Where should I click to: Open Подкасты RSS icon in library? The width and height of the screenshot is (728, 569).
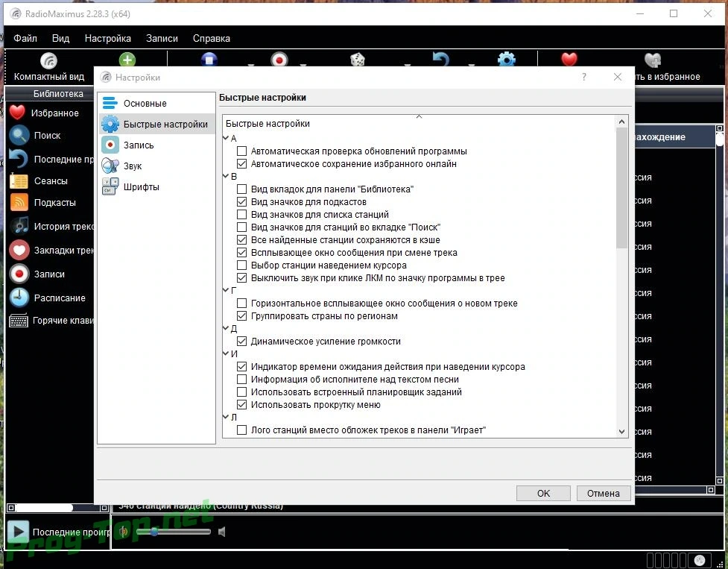point(19,202)
